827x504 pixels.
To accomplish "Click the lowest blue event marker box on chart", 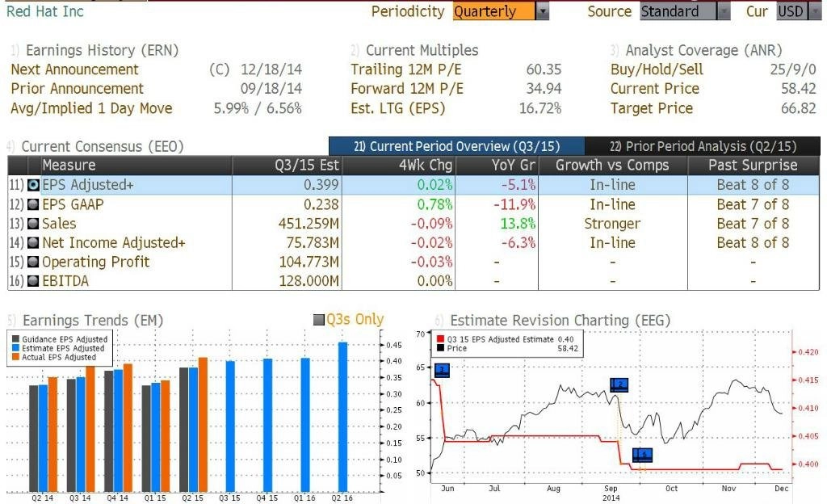I will coord(642,455).
